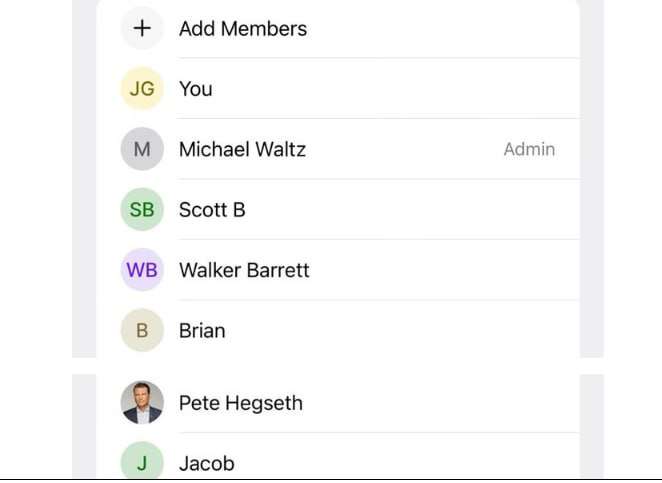Screen dimensions: 662x483
Task: View the Pete Hegseth name entry
Action: (240, 402)
